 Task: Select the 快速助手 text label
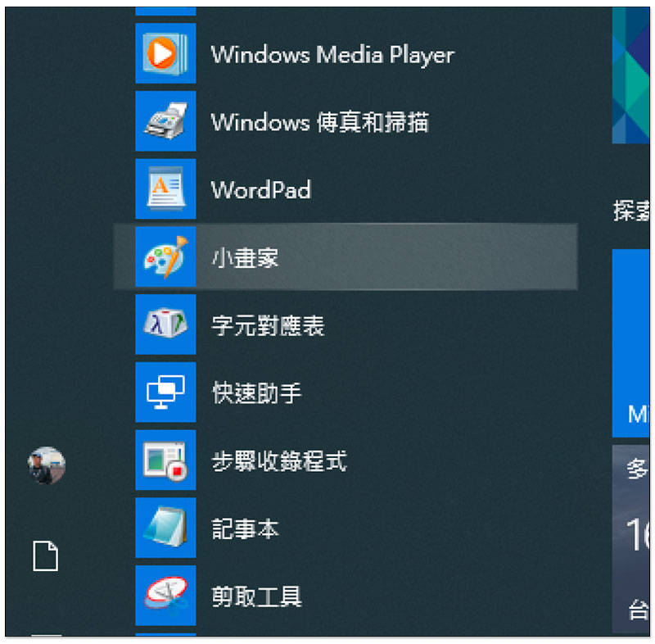pyautogui.click(x=256, y=392)
